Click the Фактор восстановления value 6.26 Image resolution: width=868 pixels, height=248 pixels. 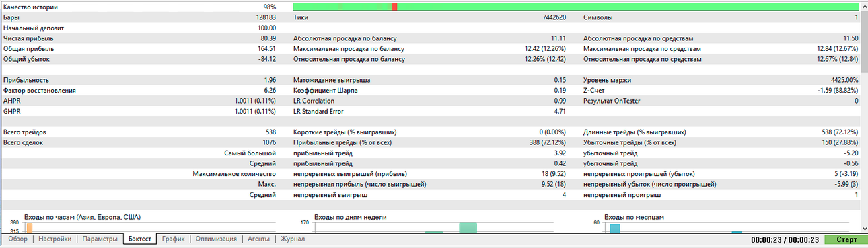tap(270, 90)
